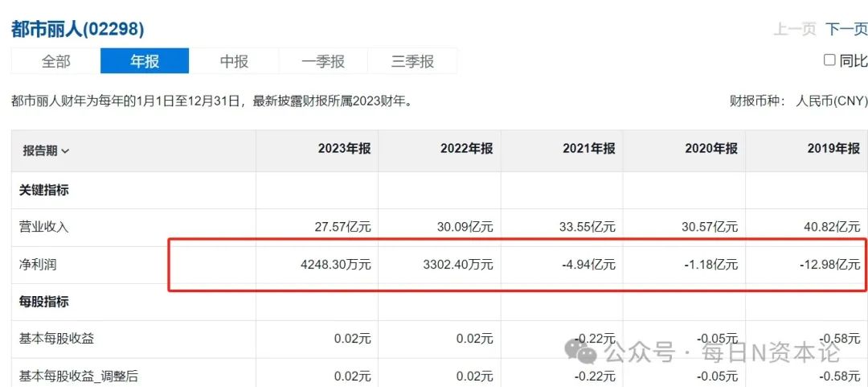Select revenue value 40.82亿元

point(830,227)
